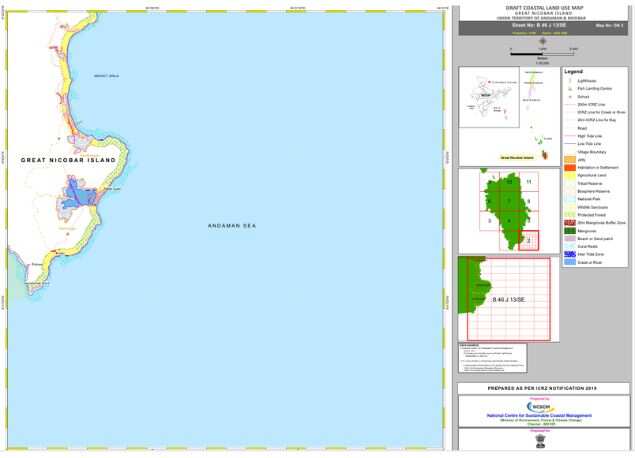Click the red highlighted grid cell in the index map
Image resolution: width=635 pixels, height=458 pixels.
528,241
